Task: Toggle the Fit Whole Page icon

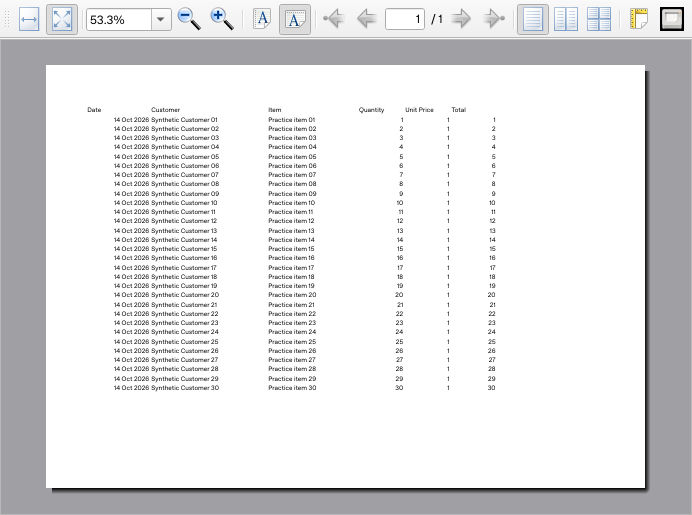Action: pos(62,19)
